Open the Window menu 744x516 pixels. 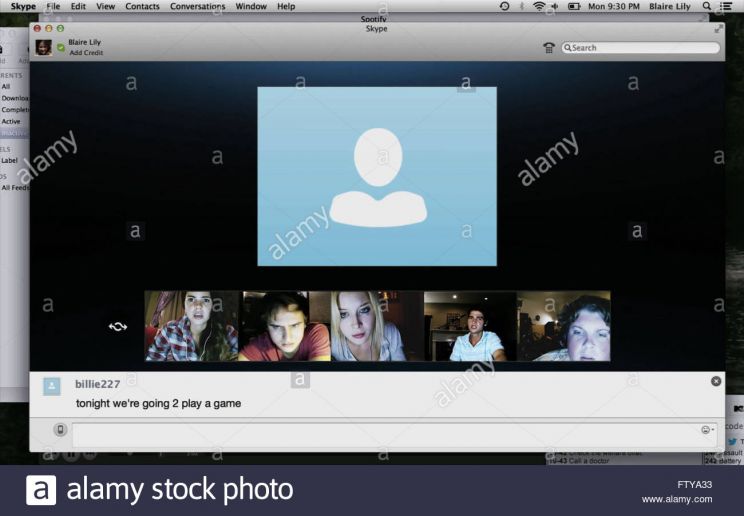point(251,6)
